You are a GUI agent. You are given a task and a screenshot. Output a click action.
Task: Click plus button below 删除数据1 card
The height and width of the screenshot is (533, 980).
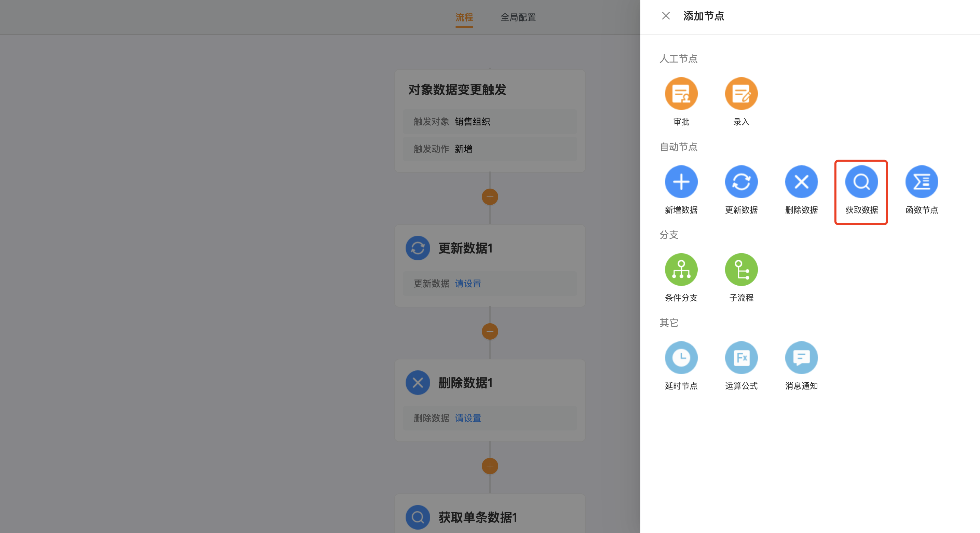(490, 466)
